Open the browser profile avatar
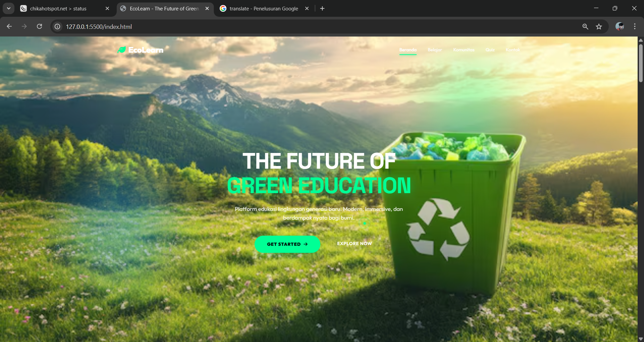Image resolution: width=644 pixels, height=342 pixels. point(620,26)
